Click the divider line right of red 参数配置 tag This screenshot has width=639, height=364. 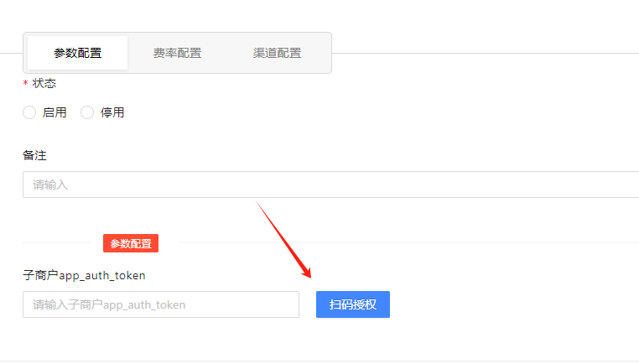403,243
